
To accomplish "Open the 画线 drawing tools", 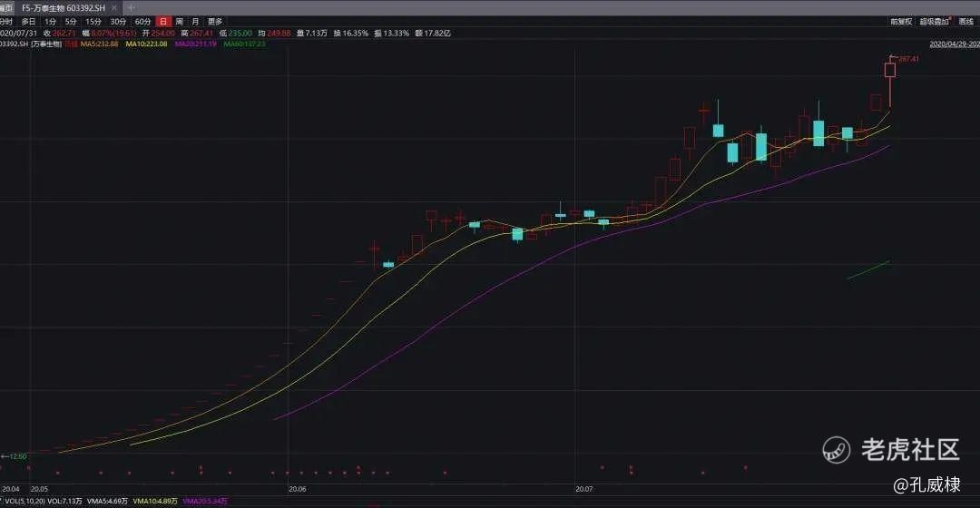I will [x=966, y=22].
